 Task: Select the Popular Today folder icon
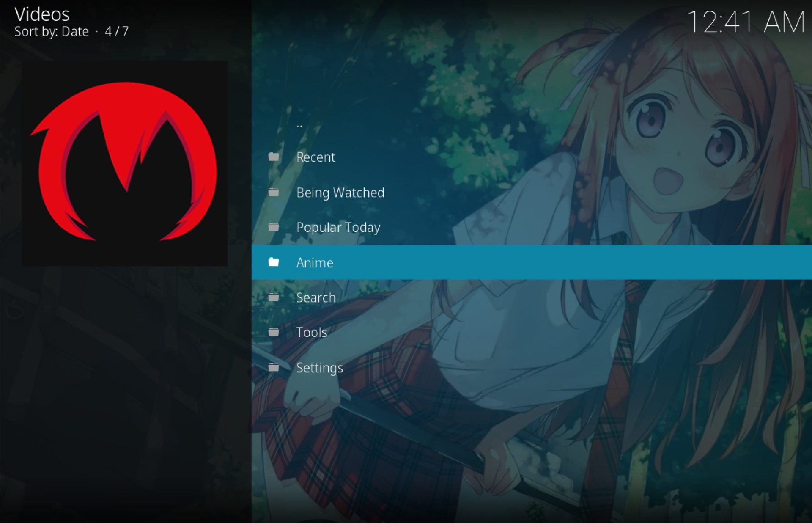274,227
